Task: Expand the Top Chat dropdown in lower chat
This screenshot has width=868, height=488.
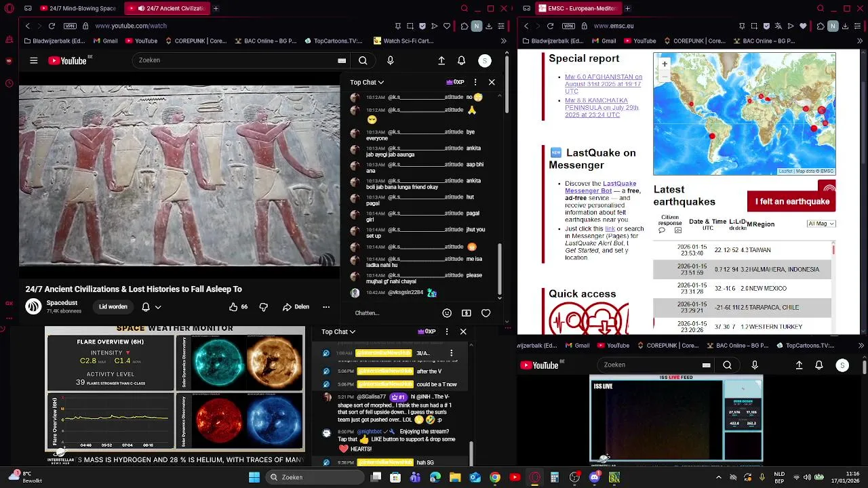Action: (338, 331)
